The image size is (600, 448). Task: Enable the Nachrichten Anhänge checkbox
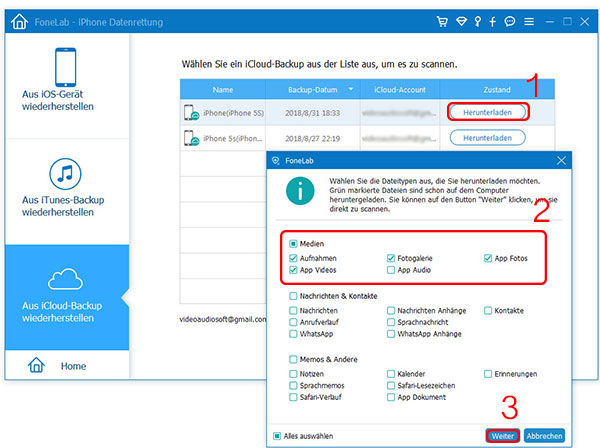click(391, 310)
